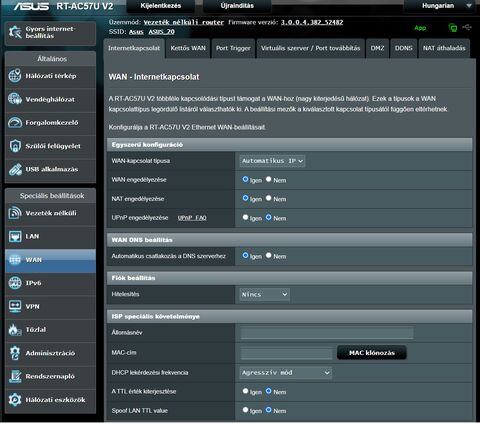Switch to the Port Trigger tab
The image size is (480, 424).
click(233, 48)
